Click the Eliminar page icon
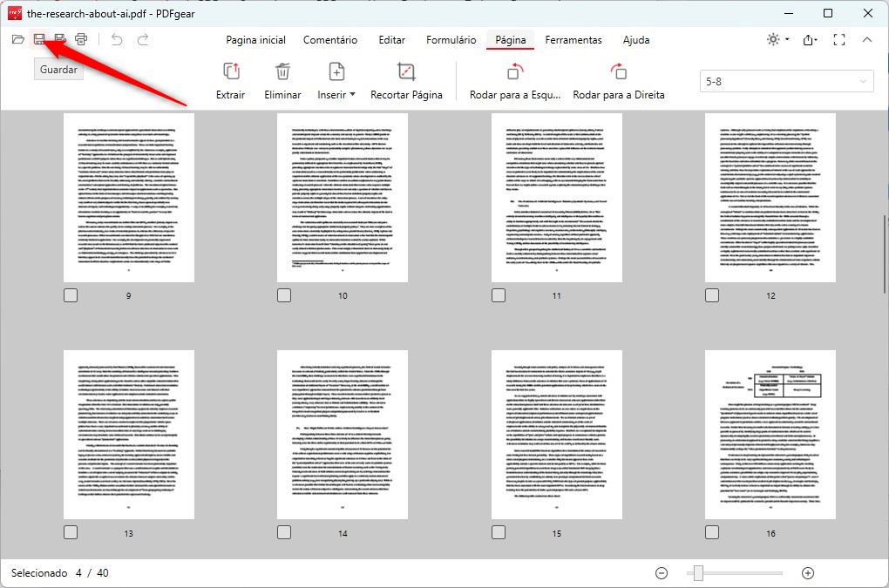The height and width of the screenshot is (588, 889). [x=282, y=78]
